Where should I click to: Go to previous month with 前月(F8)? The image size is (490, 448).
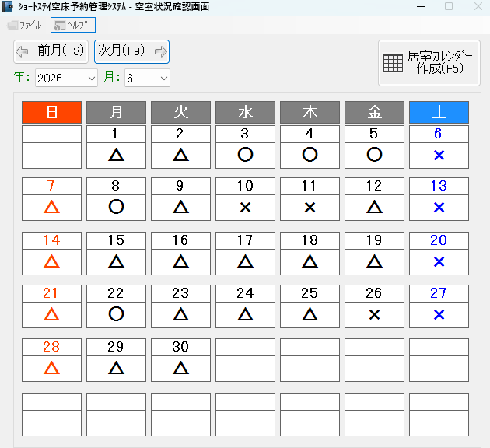(51, 52)
